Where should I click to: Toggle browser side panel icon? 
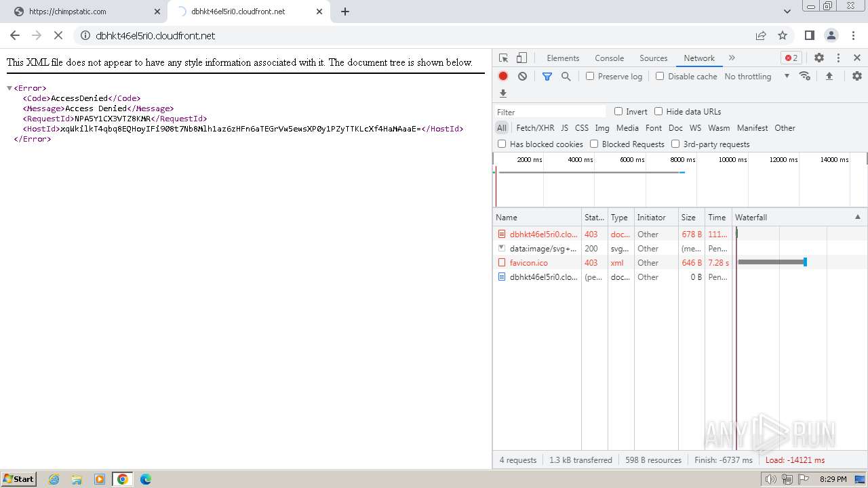(x=809, y=35)
